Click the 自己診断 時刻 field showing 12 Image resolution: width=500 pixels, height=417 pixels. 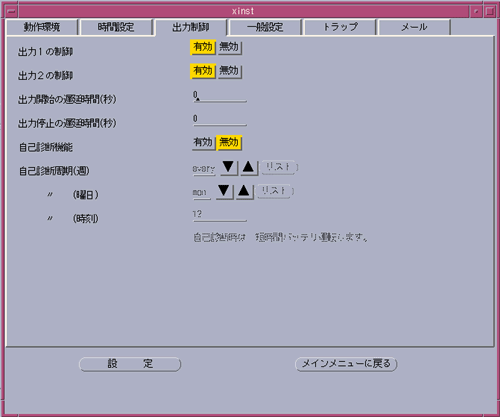(x=220, y=215)
